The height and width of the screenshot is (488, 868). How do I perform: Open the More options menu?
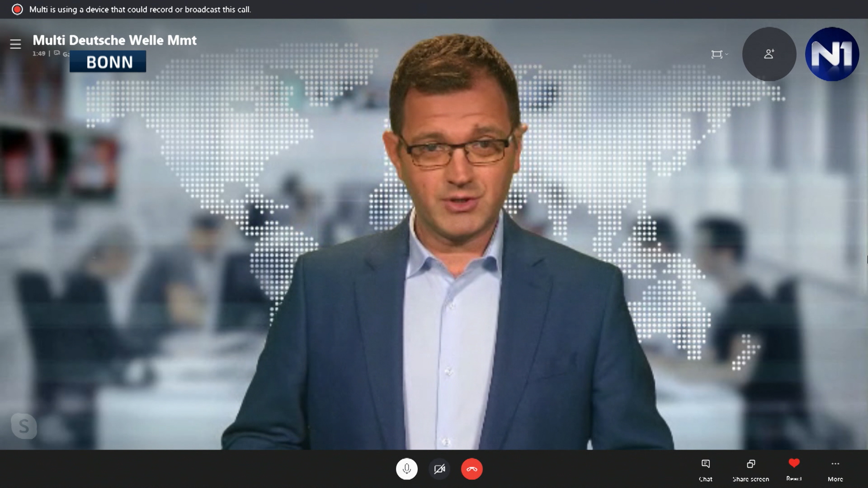835,470
